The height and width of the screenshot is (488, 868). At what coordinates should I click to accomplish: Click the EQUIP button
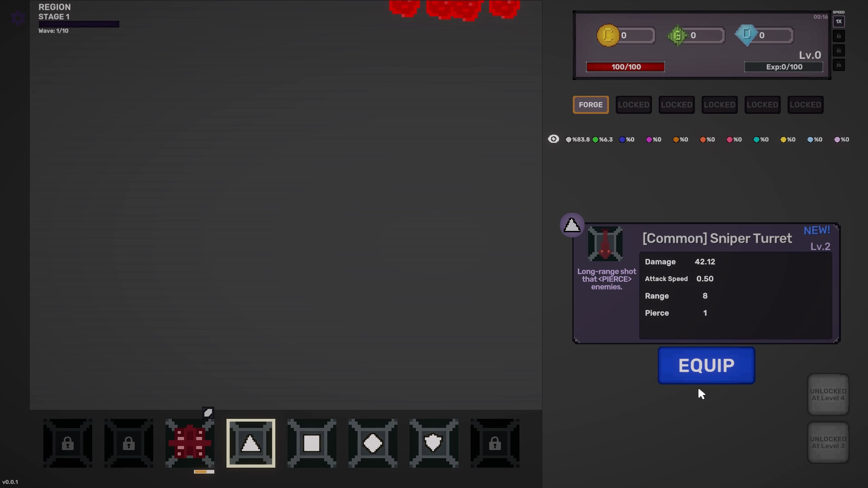tap(706, 366)
